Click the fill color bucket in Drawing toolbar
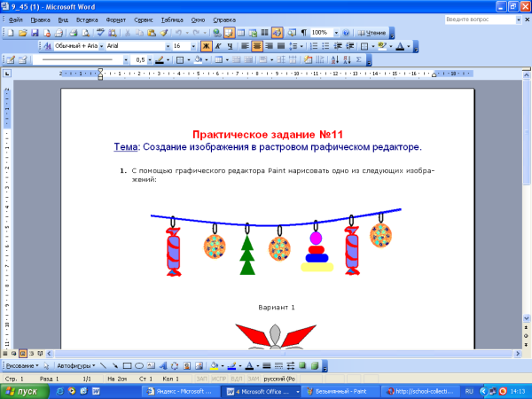Viewport: 532px width, 399px height. (214, 365)
